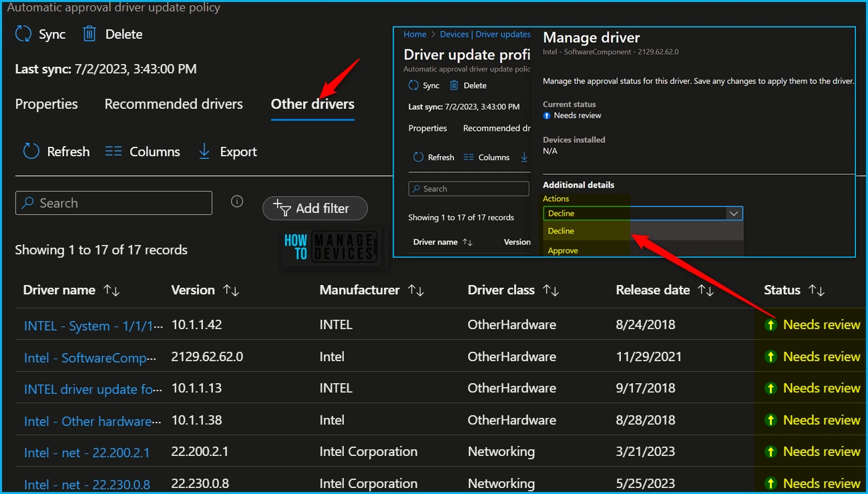Viewport: 868px width, 494px height.
Task: Click the Home breadcrumb link
Action: click(x=415, y=34)
